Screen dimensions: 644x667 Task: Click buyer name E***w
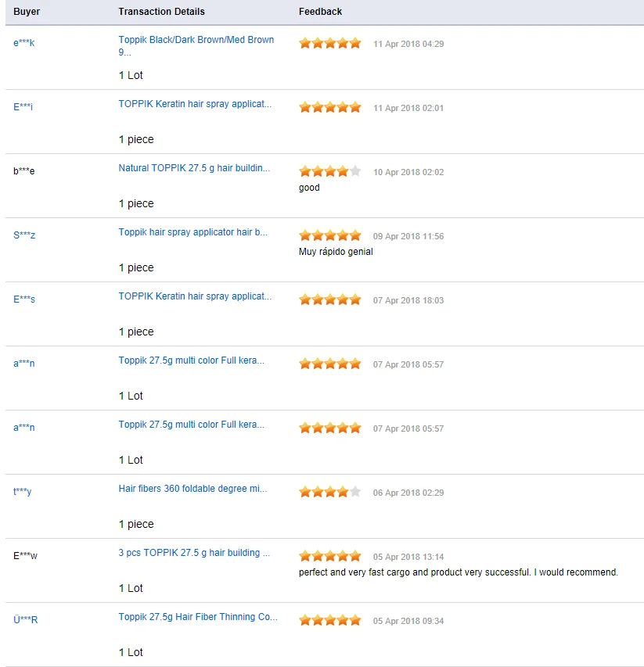pos(26,555)
